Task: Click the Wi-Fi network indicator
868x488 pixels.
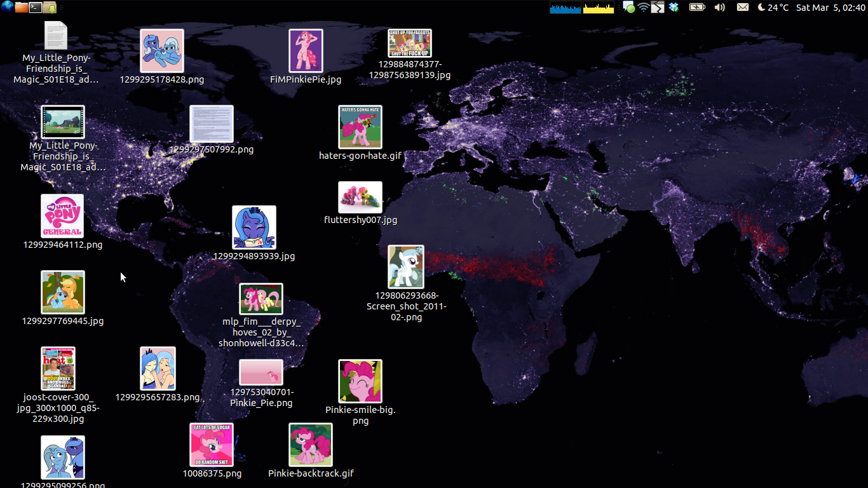Action: pyautogui.click(x=644, y=7)
